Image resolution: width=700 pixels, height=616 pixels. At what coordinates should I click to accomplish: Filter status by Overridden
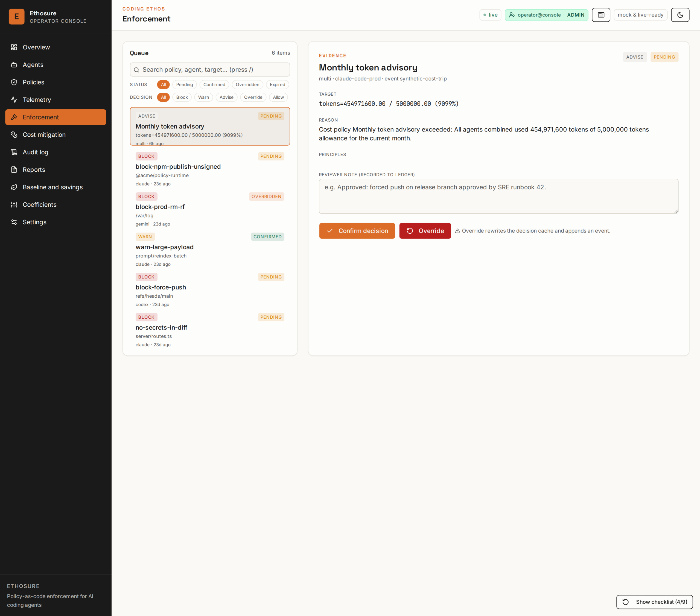coord(247,84)
